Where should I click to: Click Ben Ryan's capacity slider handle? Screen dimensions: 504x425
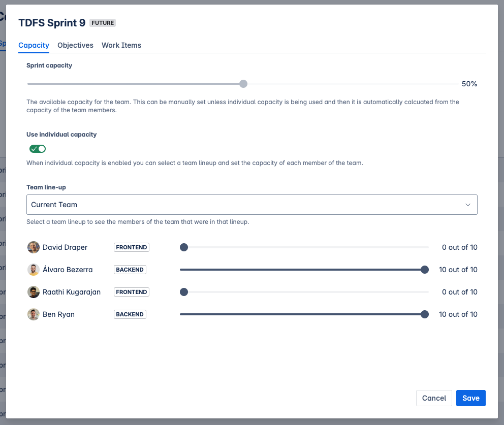pos(425,314)
